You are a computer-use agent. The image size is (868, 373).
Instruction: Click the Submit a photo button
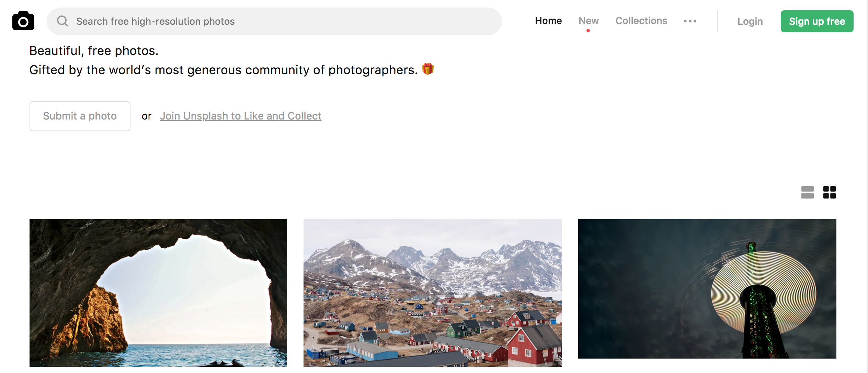80,116
